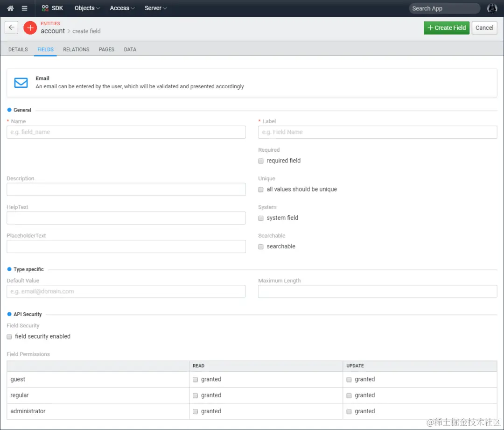Click the SDK app icon
504x430 pixels.
[45, 8]
